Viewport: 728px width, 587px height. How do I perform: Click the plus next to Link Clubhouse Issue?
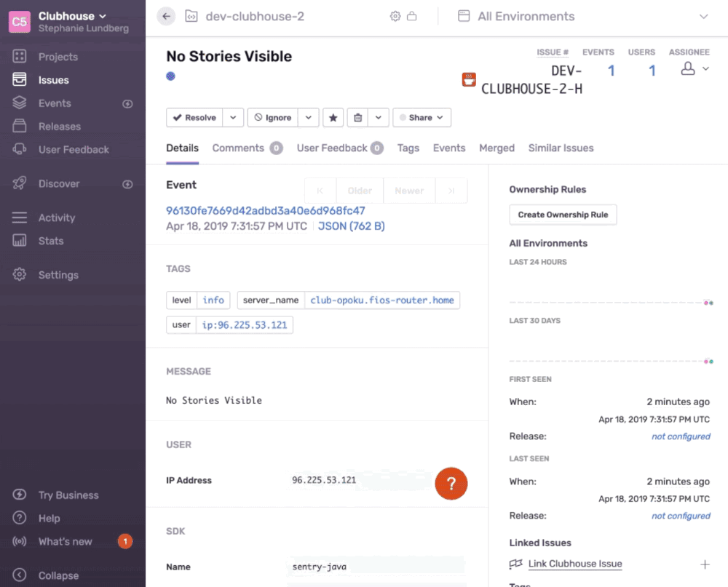click(x=704, y=564)
